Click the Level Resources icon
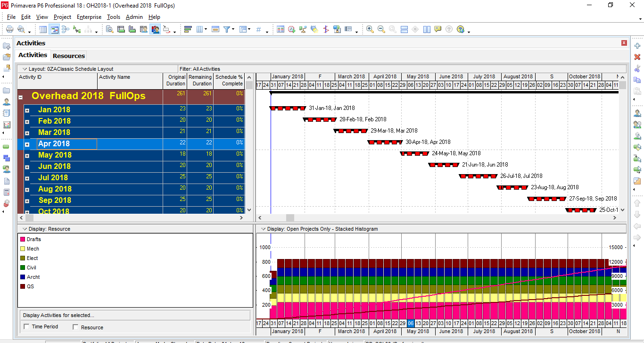644x343 pixels. coord(303,29)
